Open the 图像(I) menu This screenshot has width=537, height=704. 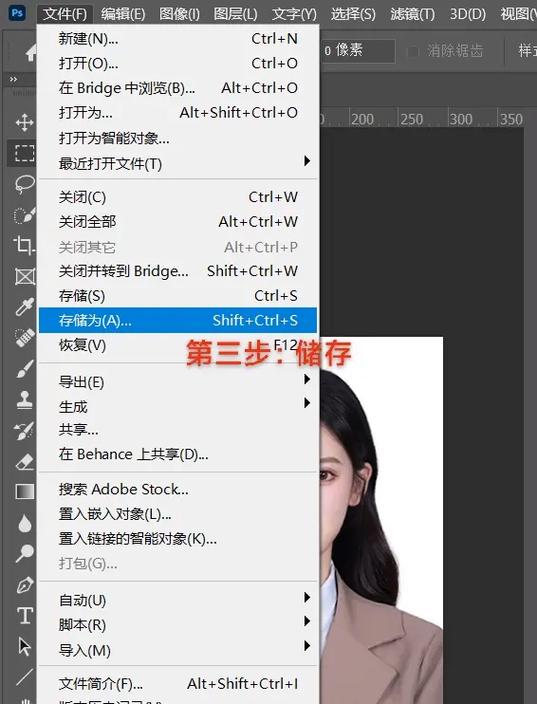(179, 14)
